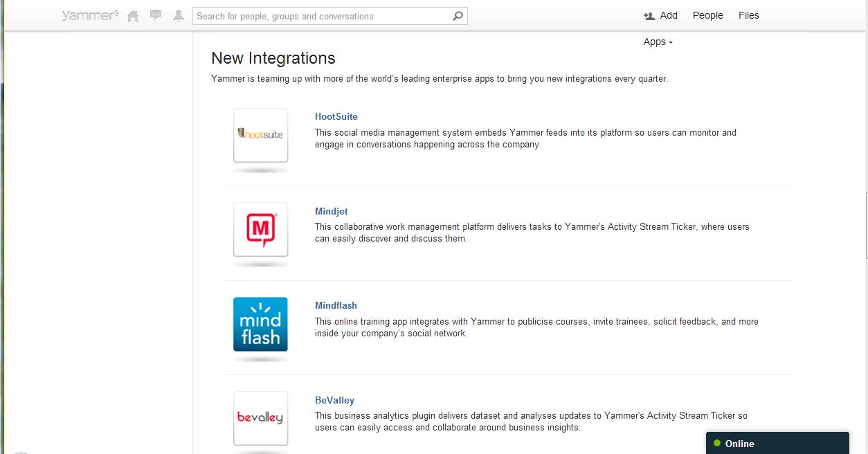
Task: Open the Online chat bar
Action: [777, 443]
